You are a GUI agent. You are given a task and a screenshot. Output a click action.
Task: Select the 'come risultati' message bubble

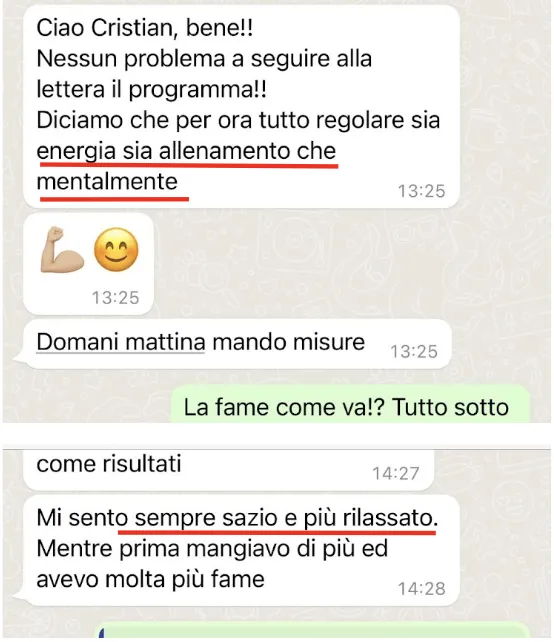pyautogui.click(x=228, y=470)
